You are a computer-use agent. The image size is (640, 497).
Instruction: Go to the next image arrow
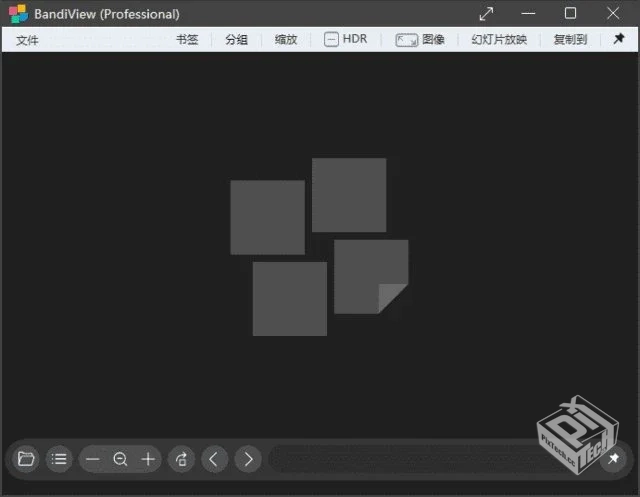(248, 459)
